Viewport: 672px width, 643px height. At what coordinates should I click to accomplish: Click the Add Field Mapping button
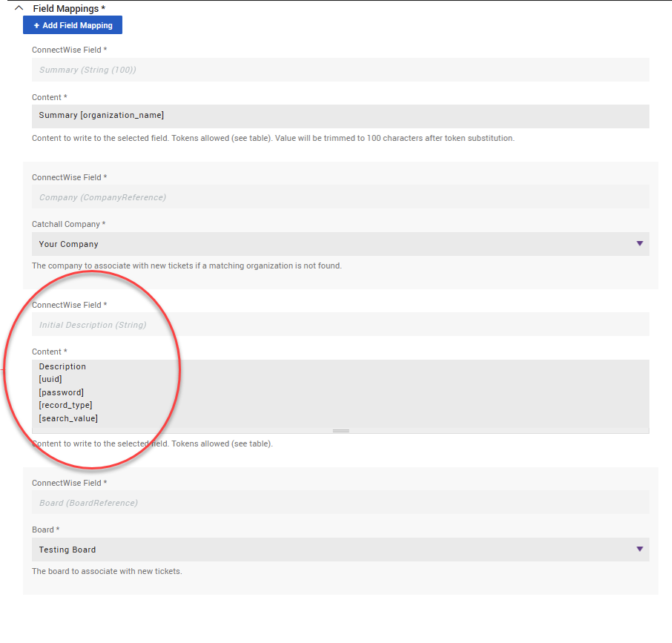pyautogui.click(x=73, y=25)
